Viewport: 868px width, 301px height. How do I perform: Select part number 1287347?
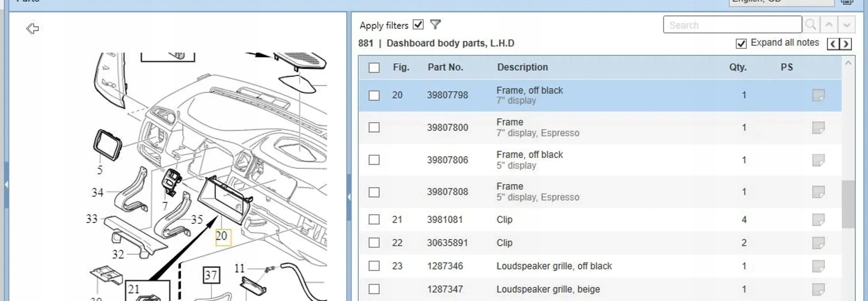coord(445,289)
